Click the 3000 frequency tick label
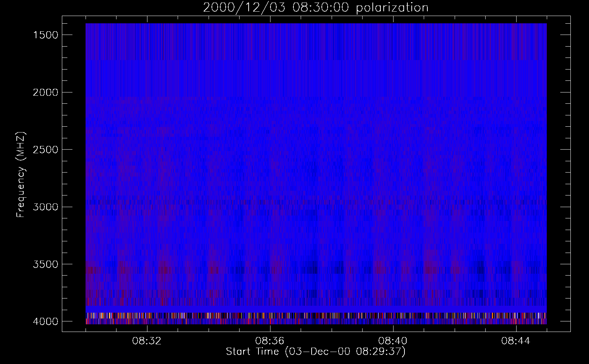The image size is (589, 364). click(46, 207)
